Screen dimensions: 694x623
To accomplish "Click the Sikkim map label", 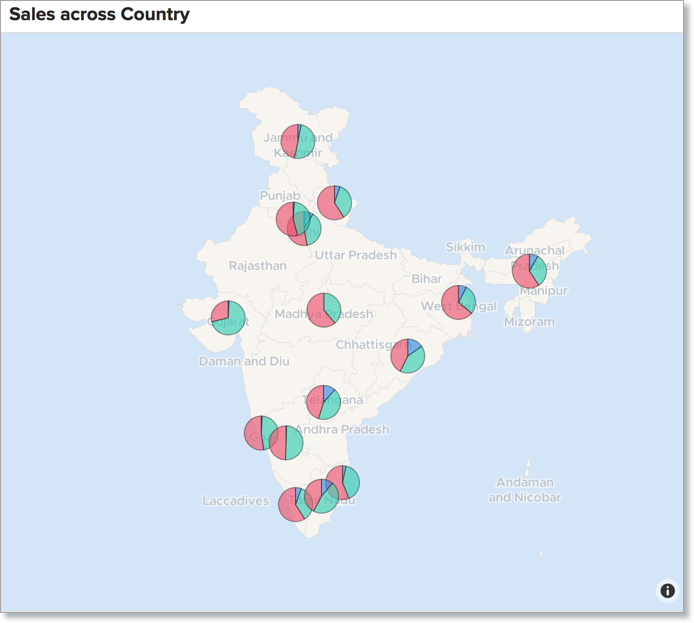I will [465, 247].
